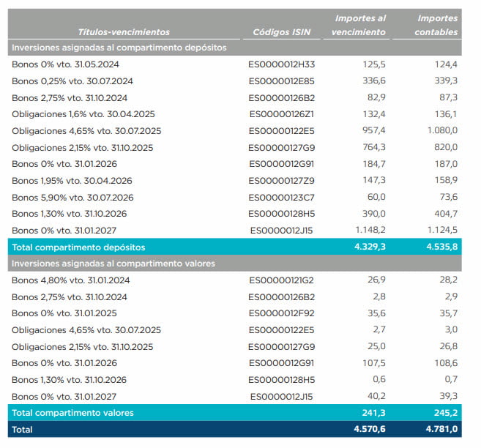Screen dimensions: 481x448
Task: Click the 1.148,2 maturity amount cell
Action: pos(369,231)
